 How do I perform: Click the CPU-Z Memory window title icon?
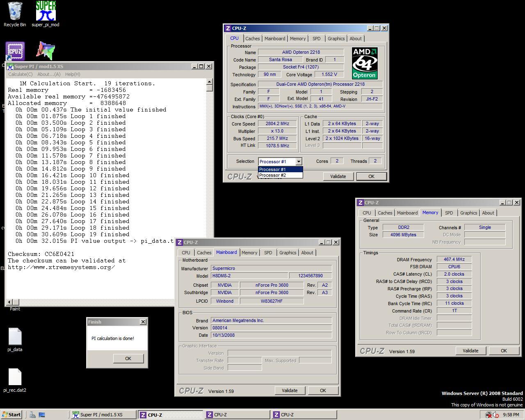point(360,203)
